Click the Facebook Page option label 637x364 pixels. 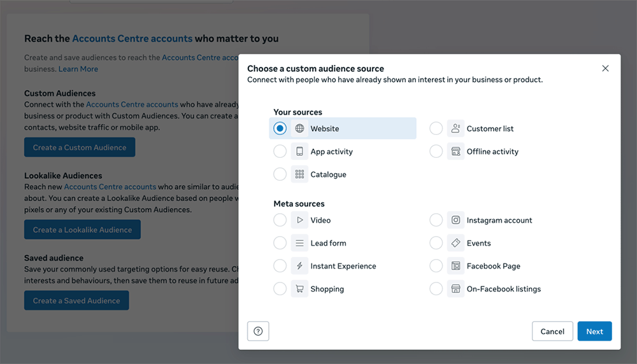pos(494,266)
